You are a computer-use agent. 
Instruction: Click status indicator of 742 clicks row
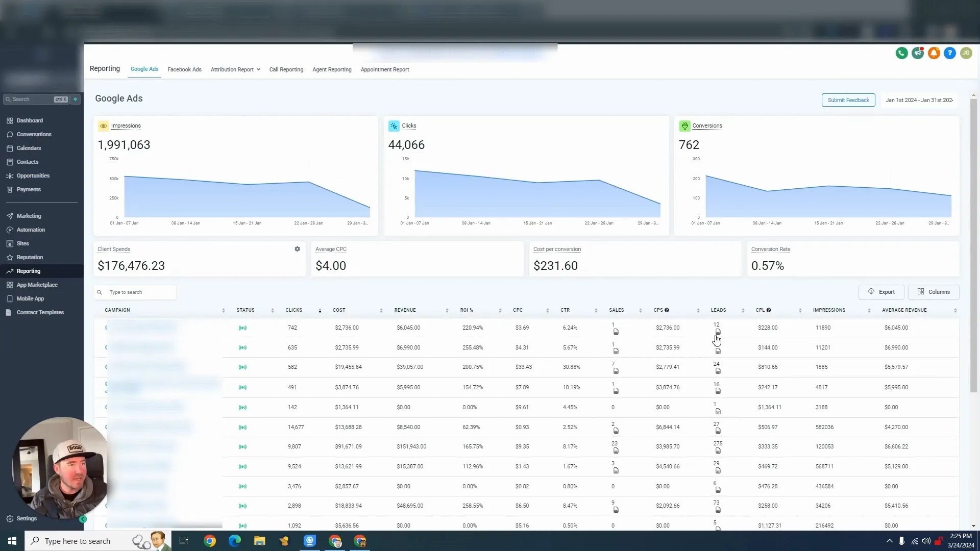point(242,328)
